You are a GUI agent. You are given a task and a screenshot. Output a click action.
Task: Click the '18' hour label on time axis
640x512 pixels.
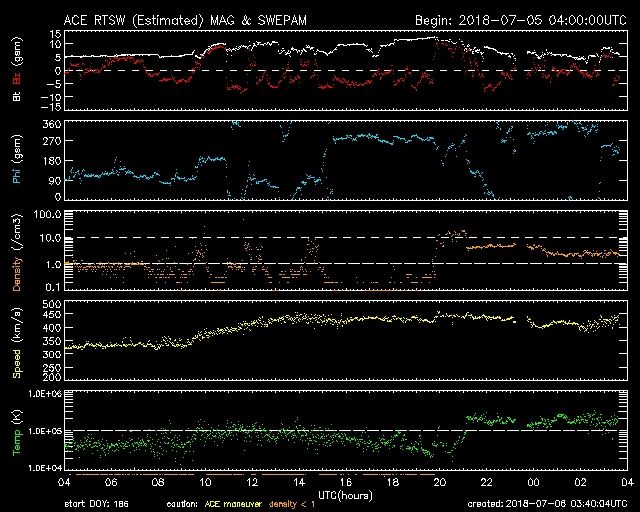(393, 483)
